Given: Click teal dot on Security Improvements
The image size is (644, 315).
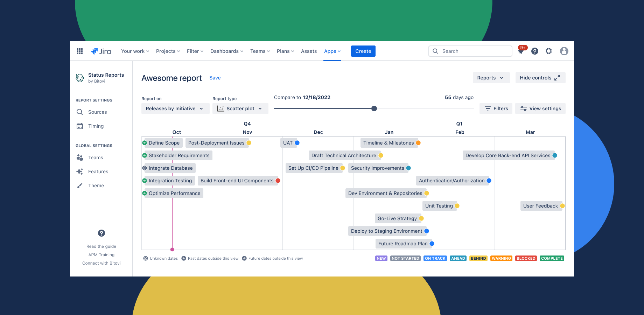Looking at the screenshot, I should coord(408,168).
